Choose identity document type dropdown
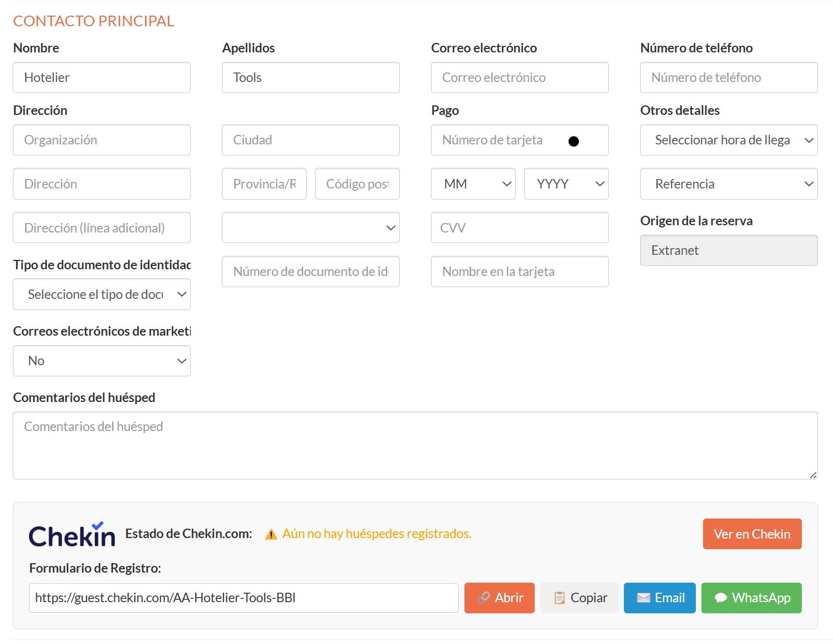The width and height of the screenshot is (833, 644). point(101,294)
